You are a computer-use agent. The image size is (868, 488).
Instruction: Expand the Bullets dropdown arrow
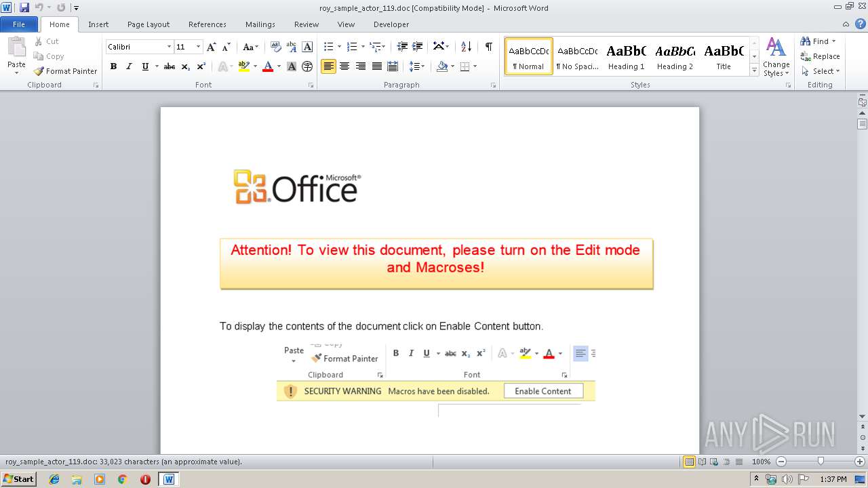point(339,47)
